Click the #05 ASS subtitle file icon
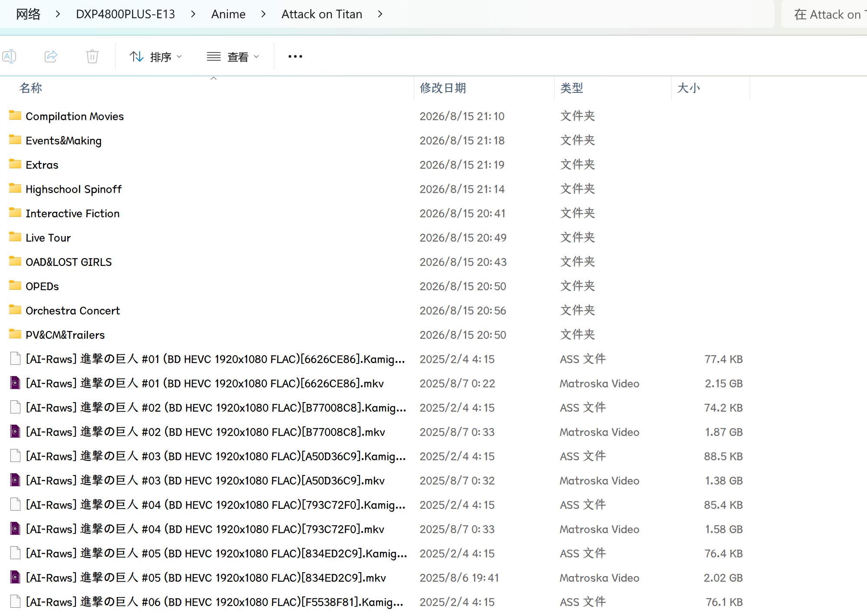This screenshot has width=867, height=616. [x=15, y=553]
